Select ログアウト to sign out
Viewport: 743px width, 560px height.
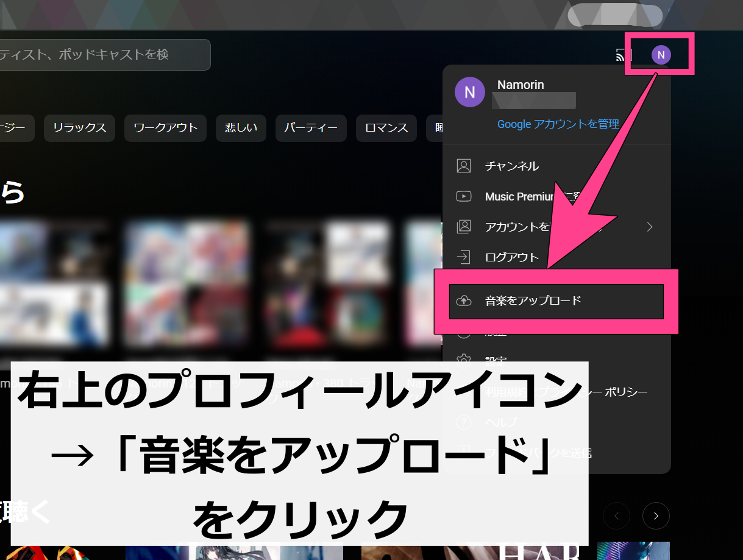point(557,257)
